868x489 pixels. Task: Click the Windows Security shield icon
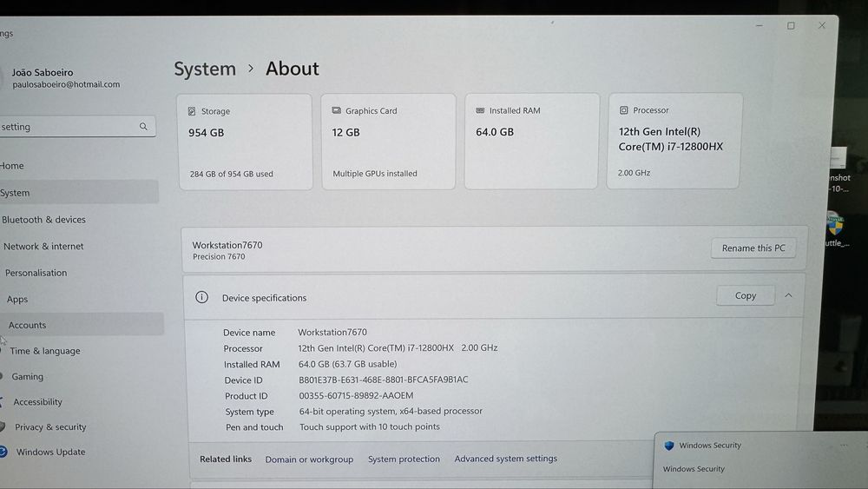point(668,446)
